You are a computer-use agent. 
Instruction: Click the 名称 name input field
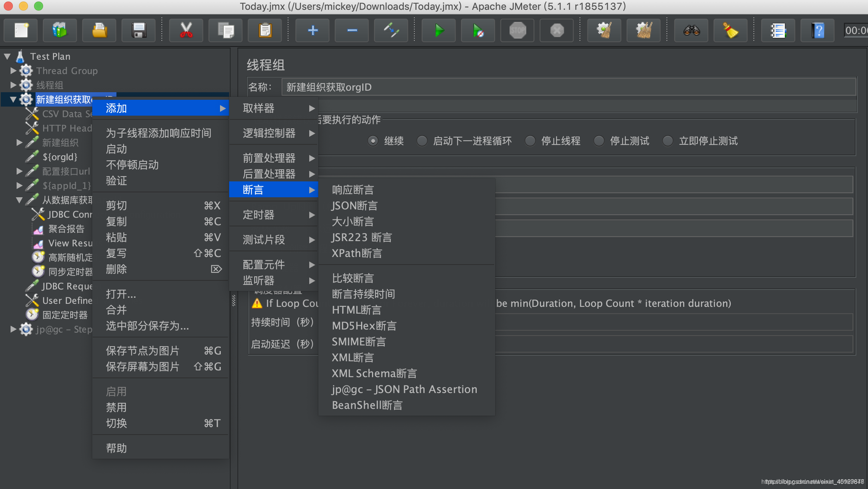pos(569,87)
